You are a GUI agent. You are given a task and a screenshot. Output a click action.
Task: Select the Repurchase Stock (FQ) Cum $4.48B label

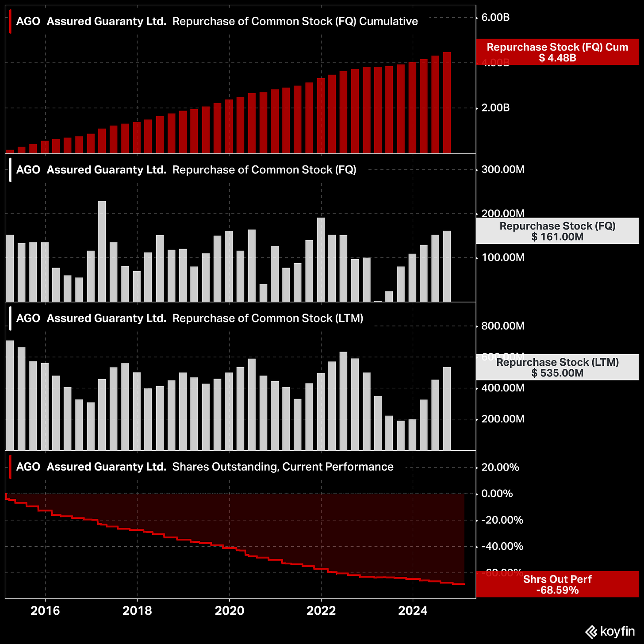(x=557, y=52)
